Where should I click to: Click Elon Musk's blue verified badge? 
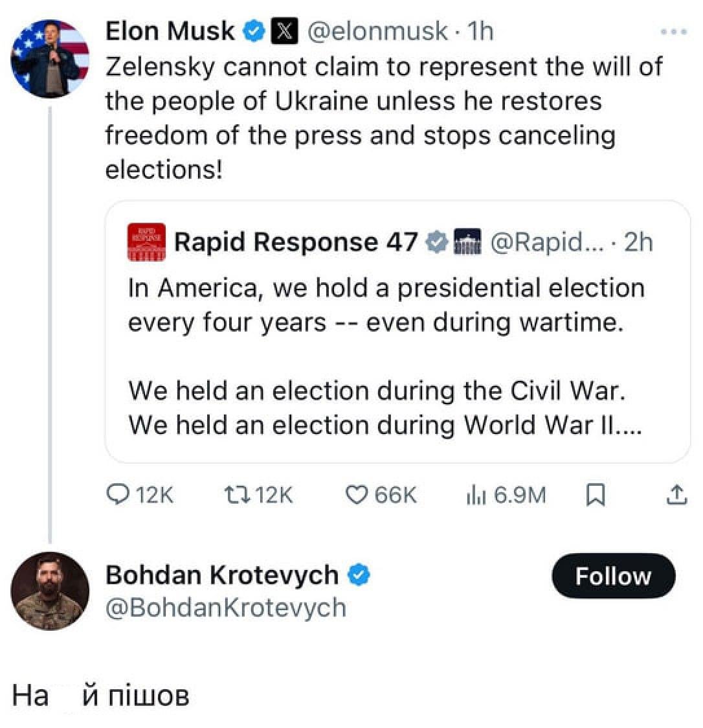tap(253, 31)
